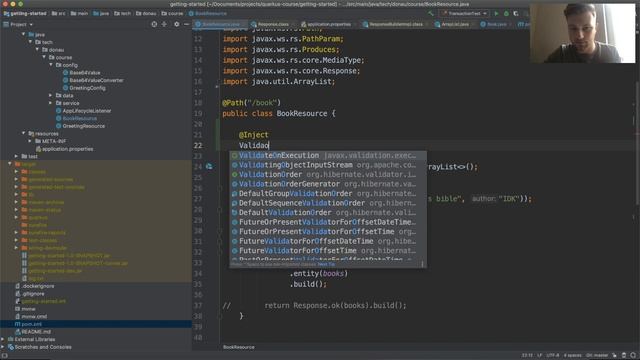Select DefaultValidationOrder completion suggestion
Viewport: 640px width, 360px height.
328,213
